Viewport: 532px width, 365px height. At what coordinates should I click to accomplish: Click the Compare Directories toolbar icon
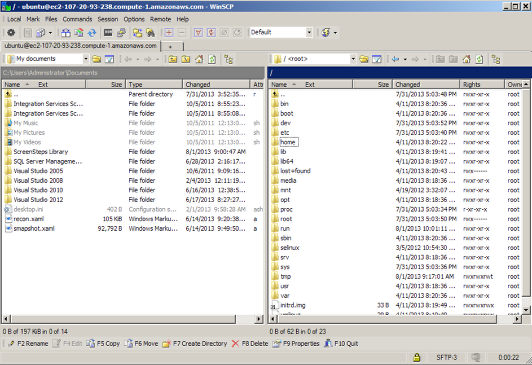point(66,33)
